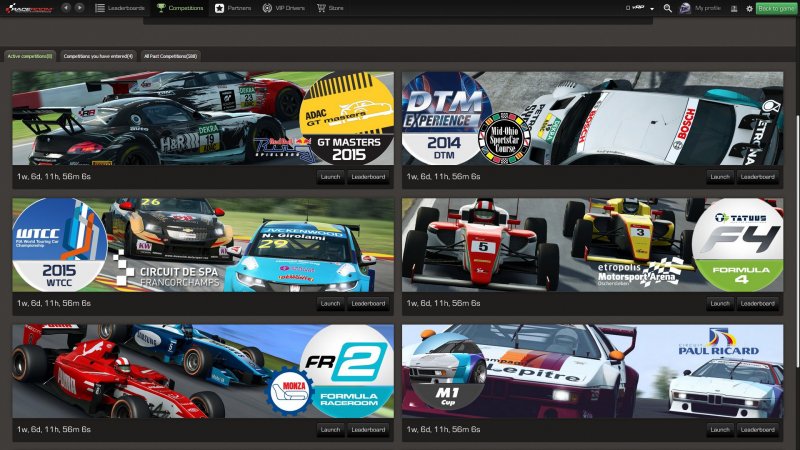Click the FR2 Formula RaceRoom round logo
The width and height of the screenshot is (800, 450).
click(x=347, y=371)
